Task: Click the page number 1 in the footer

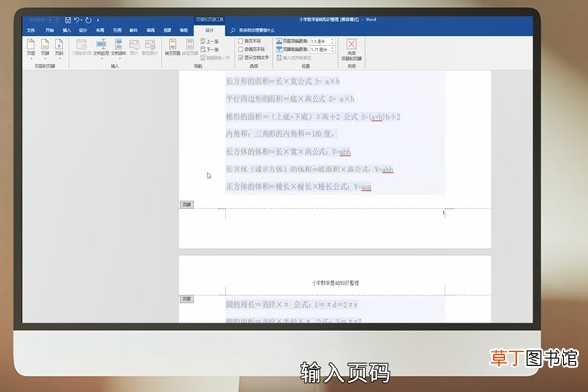Action: pyautogui.click(x=443, y=213)
